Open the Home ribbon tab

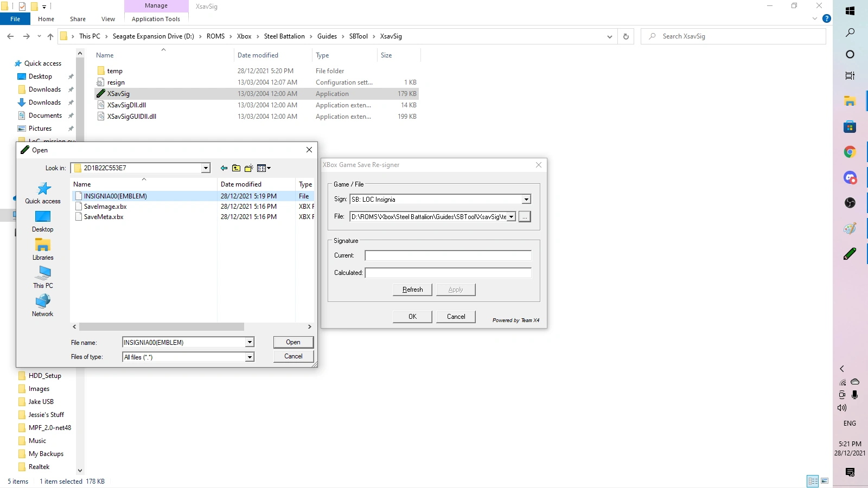click(46, 19)
